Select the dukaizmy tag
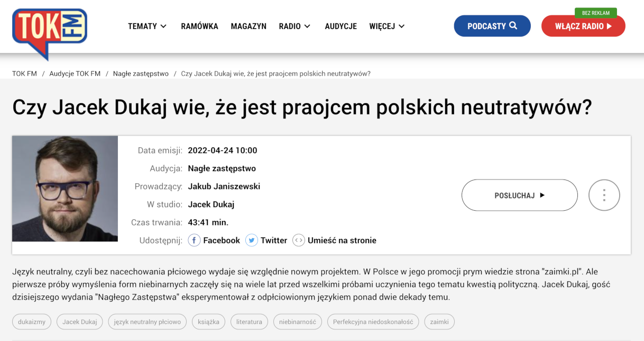The image size is (644, 341). [32, 321]
